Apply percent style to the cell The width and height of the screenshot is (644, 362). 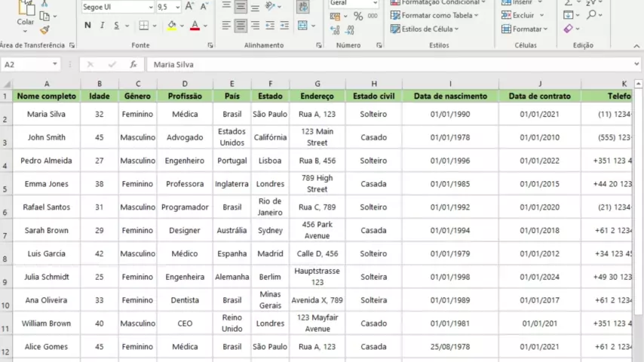(358, 16)
